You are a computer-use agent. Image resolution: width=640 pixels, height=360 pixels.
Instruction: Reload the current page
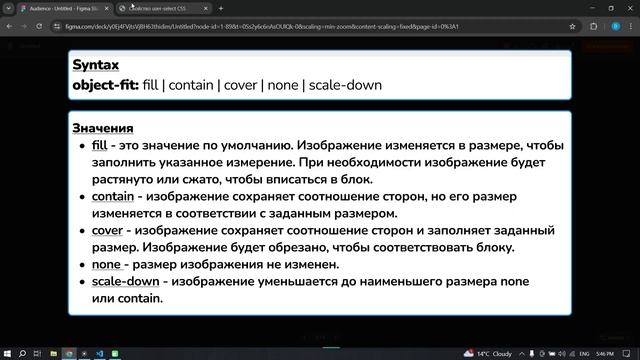39,27
